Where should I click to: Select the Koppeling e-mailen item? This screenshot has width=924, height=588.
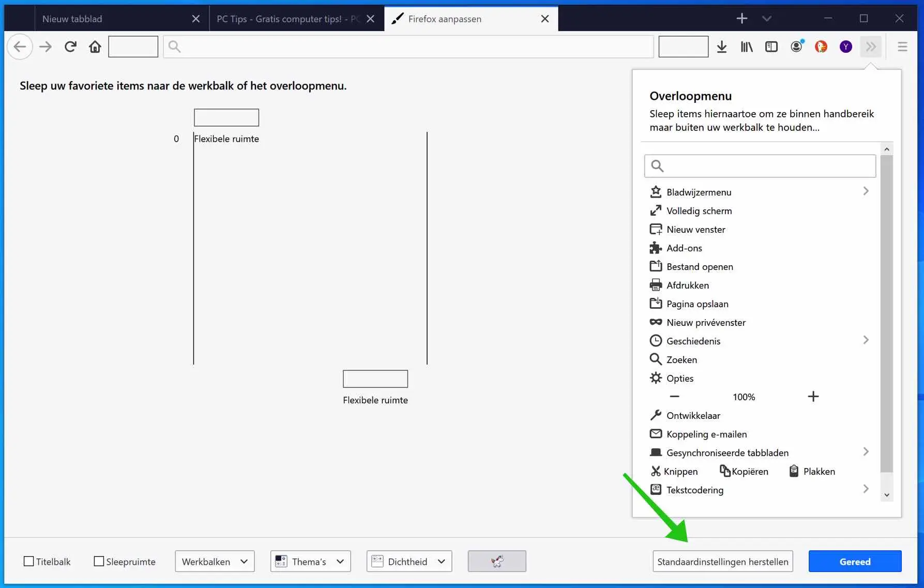pyautogui.click(x=760, y=434)
